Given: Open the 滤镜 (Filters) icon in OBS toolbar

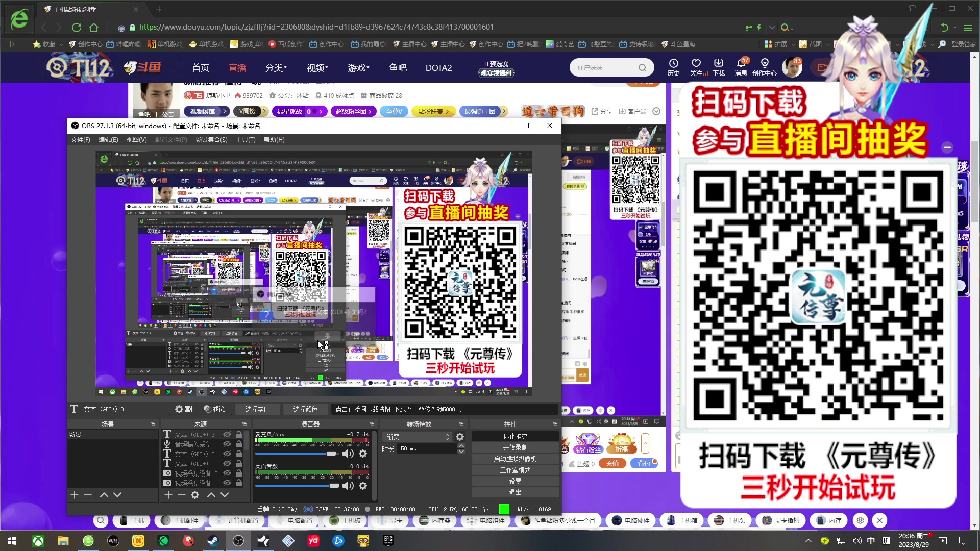Looking at the screenshot, I should 208,409.
